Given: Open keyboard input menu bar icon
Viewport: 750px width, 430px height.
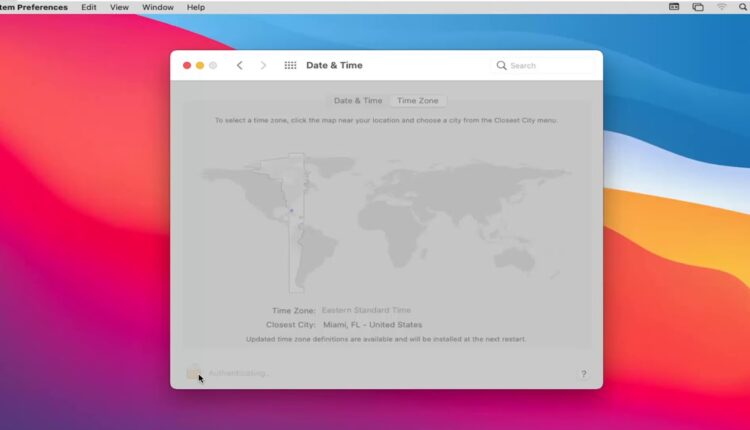Looking at the screenshot, I should pos(674,7).
